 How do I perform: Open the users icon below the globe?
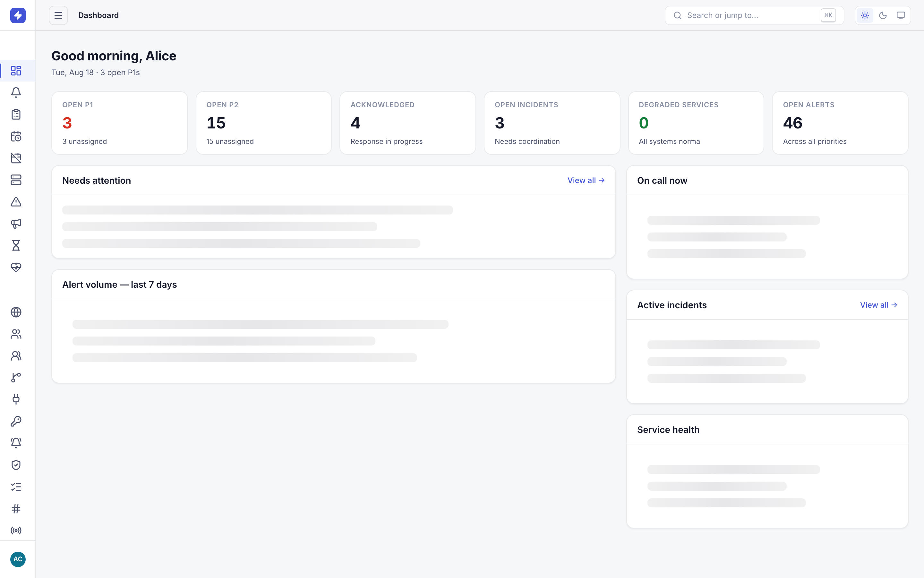click(x=16, y=334)
